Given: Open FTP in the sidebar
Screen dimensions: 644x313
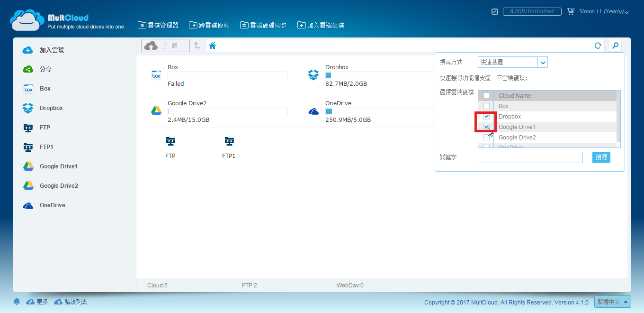Looking at the screenshot, I should [36, 128].
